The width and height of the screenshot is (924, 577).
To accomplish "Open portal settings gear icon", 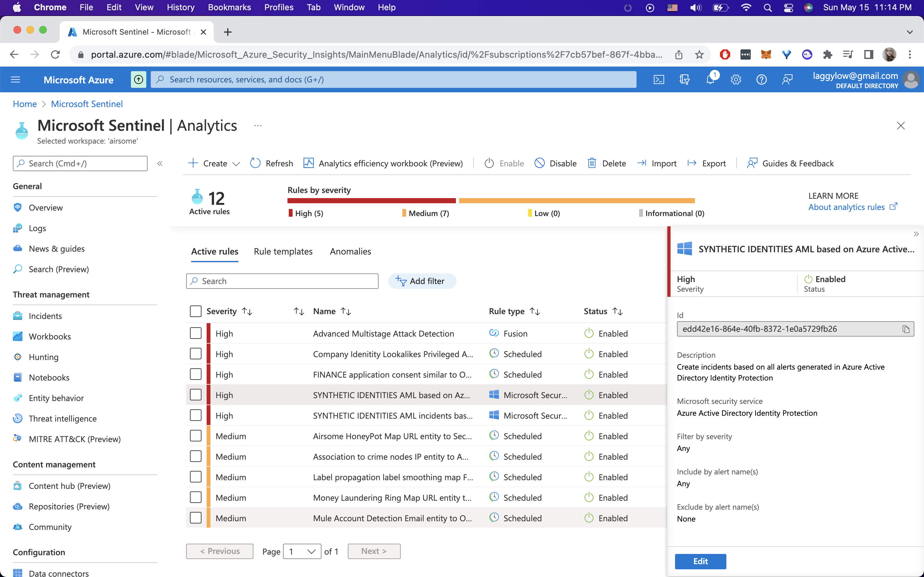I will tap(736, 79).
